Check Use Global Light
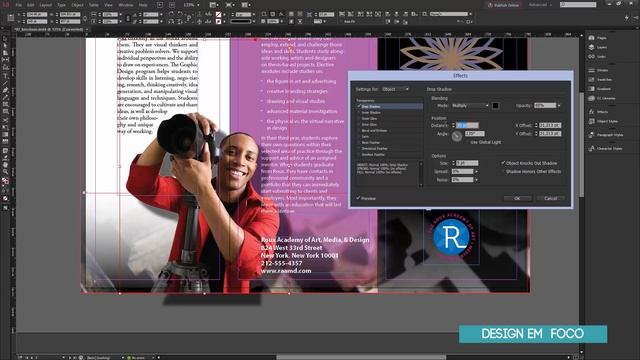The height and width of the screenshot is (360, 640). [468, 142]
